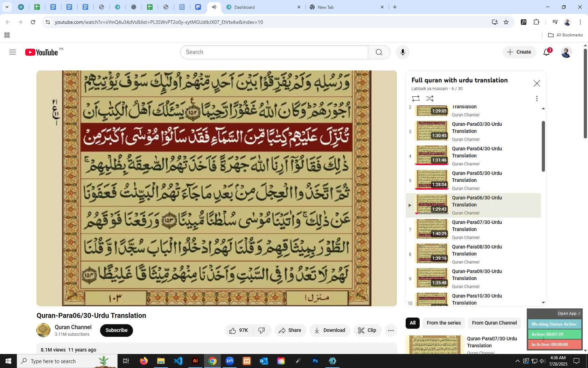Download the video
The height and width of the screenshot is (368, 588).
click(330, 330)
